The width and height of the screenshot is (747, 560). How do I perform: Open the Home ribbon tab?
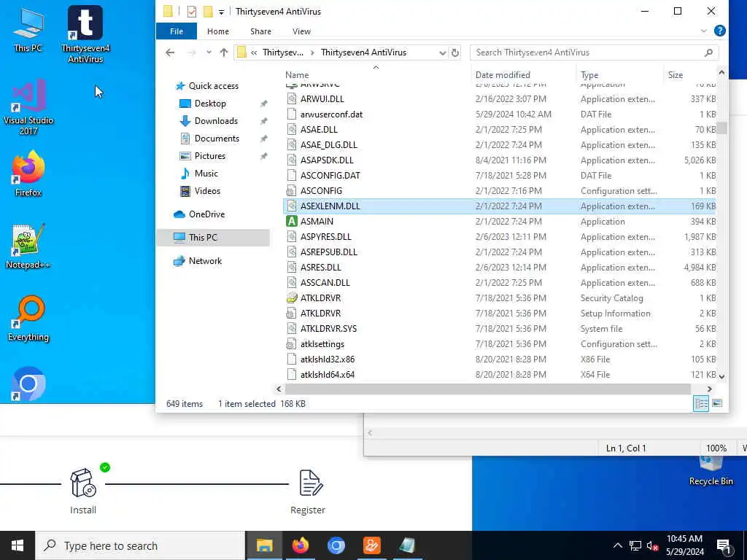point(217,31)
